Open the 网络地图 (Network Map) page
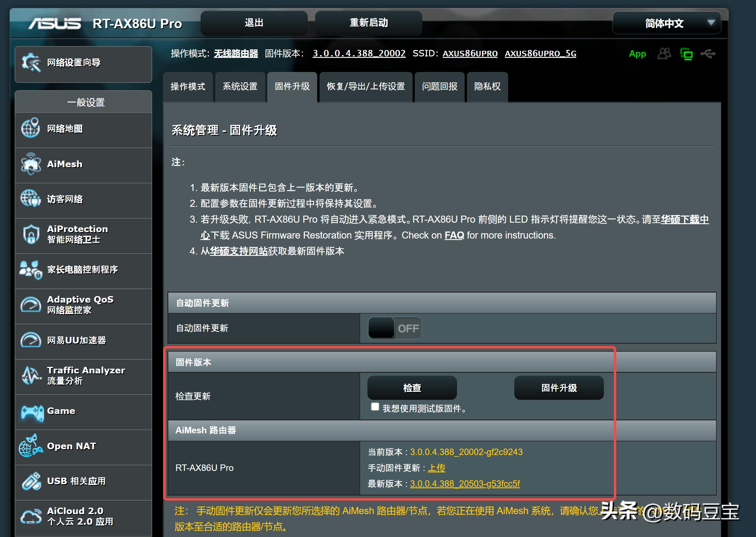Viewport: 756px width, 537px height. click(65, 129)
